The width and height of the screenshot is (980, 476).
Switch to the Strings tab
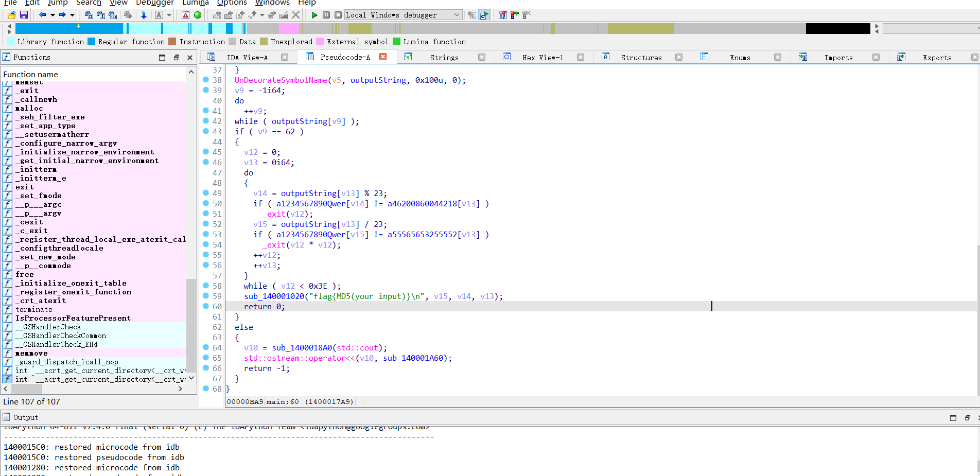click(444, 58)
